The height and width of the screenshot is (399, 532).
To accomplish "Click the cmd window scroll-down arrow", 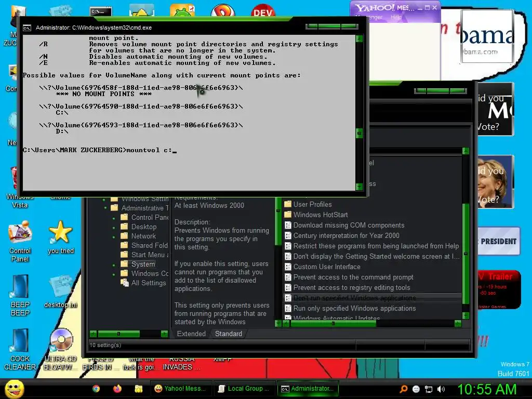I will [x=360, y=187].
